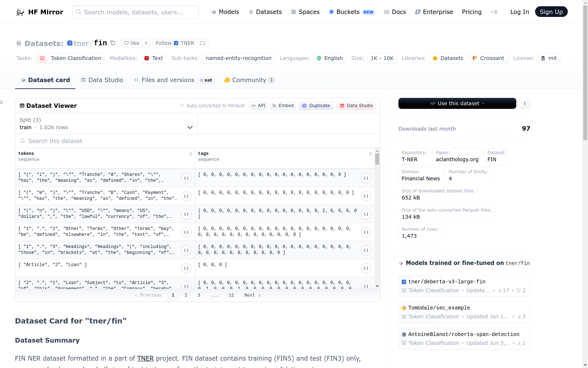The width and height of the screenshot is (588, 368).
Task: Click the heart like button
Action: 132,43
